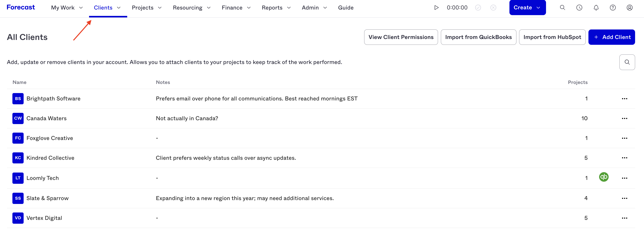Click the CW avatar for Canada Waters
644x240 pixels.
tap(18, 118)
